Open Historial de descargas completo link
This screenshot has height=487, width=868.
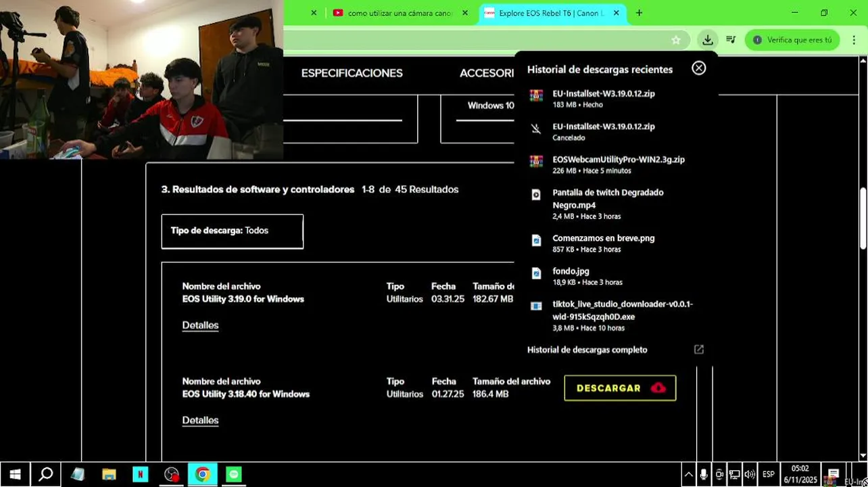587,350
